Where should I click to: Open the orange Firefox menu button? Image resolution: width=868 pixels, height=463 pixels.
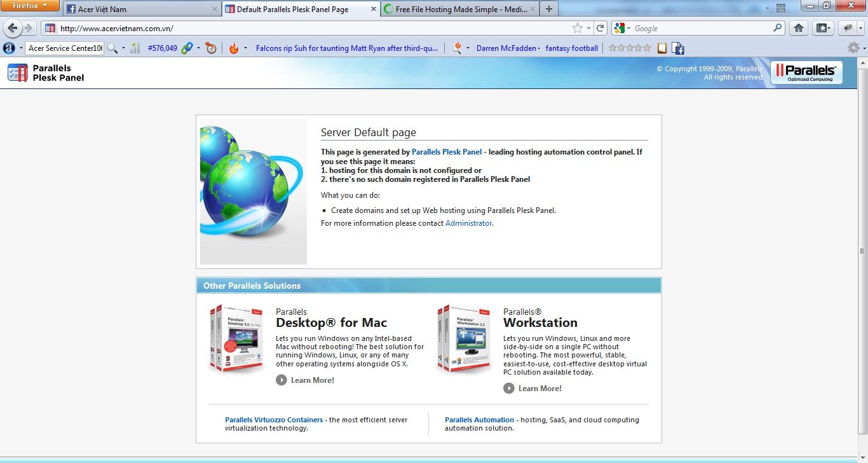pyautogui.click(x=29, y=6)
